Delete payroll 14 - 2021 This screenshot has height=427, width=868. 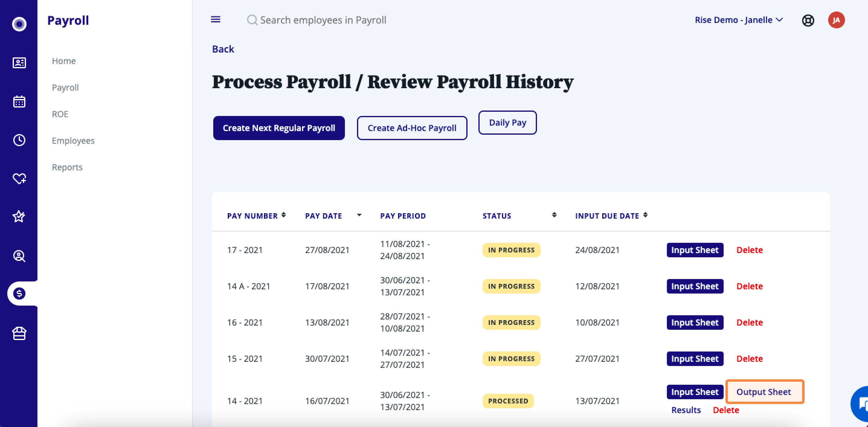point(726,410)
